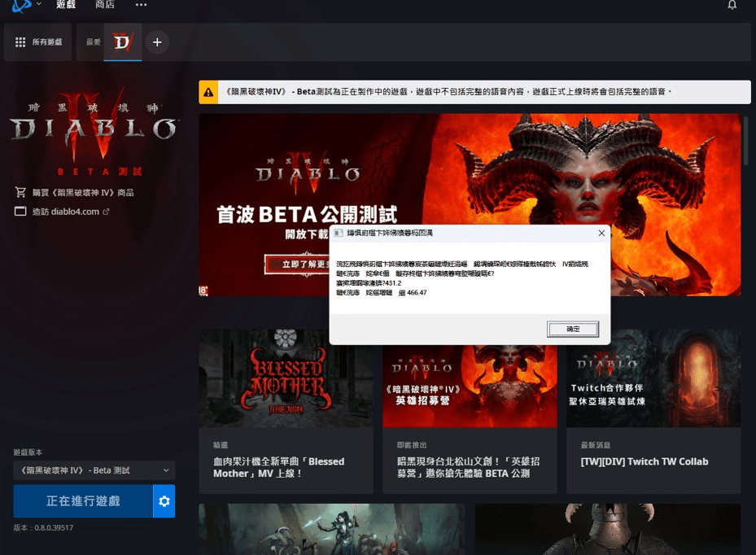Click the 確定 button in dialog
This screenshot has width=756, height=555.
point(573,329)
